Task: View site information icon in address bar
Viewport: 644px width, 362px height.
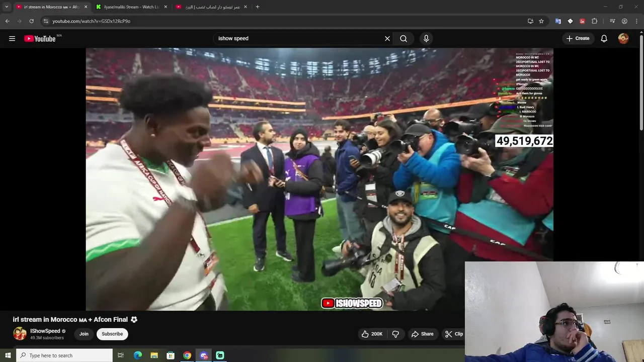Action: tap(46, 21)
